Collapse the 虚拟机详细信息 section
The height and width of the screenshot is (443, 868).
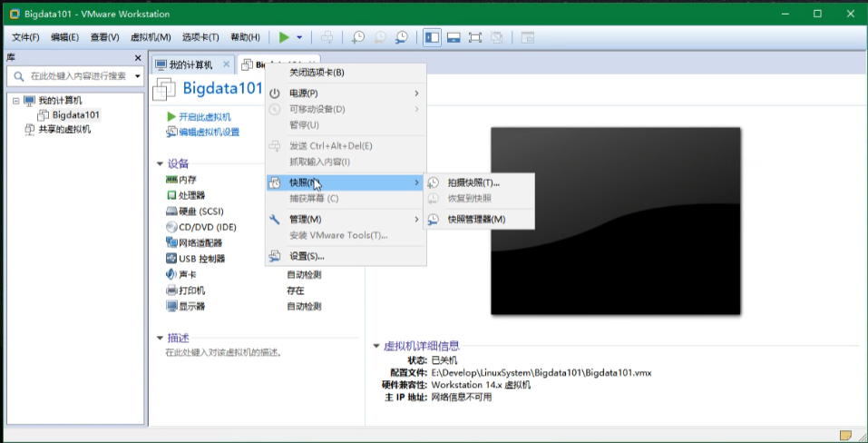pyautogui.click(x=376, y=346)
